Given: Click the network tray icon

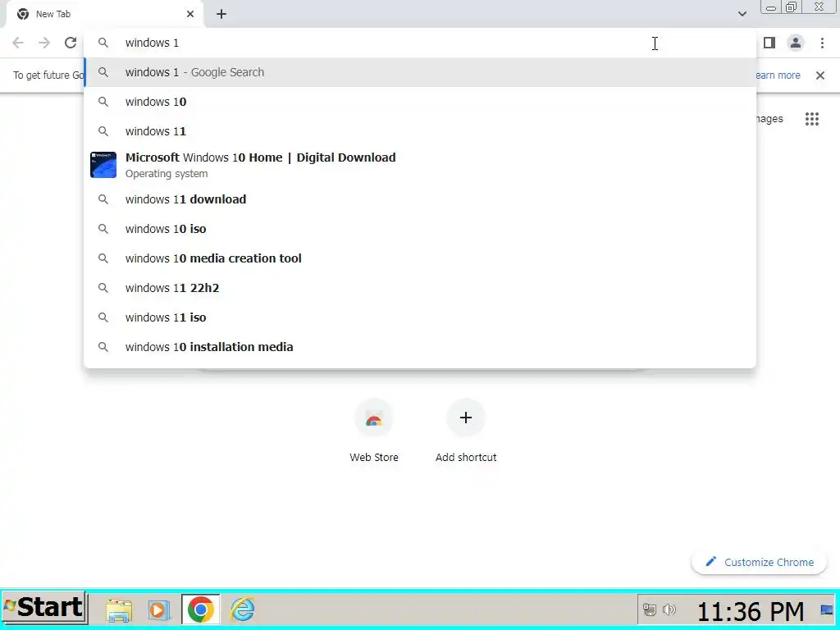Looking at the screenshot, I should click(x=650, y=609).
